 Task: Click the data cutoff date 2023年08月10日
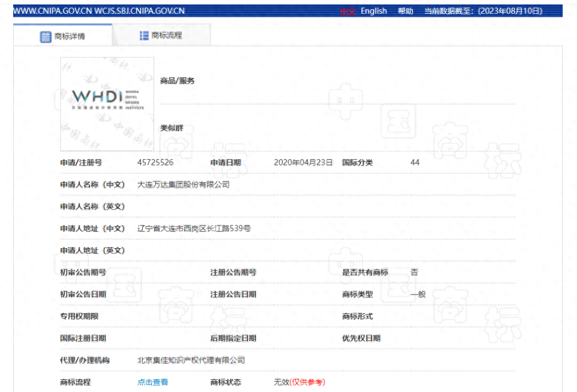(509, 10)
